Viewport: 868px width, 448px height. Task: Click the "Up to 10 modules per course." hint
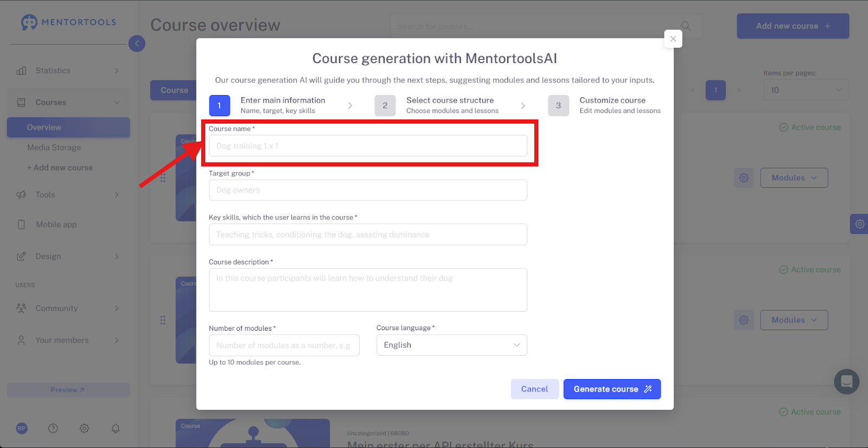tap(254, 363)
